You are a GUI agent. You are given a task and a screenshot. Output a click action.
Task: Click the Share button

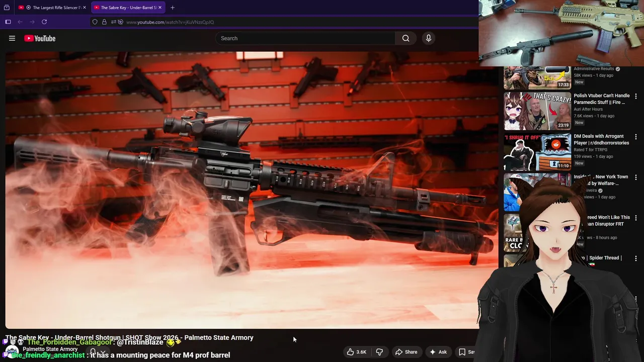click(x=406, y=352)
